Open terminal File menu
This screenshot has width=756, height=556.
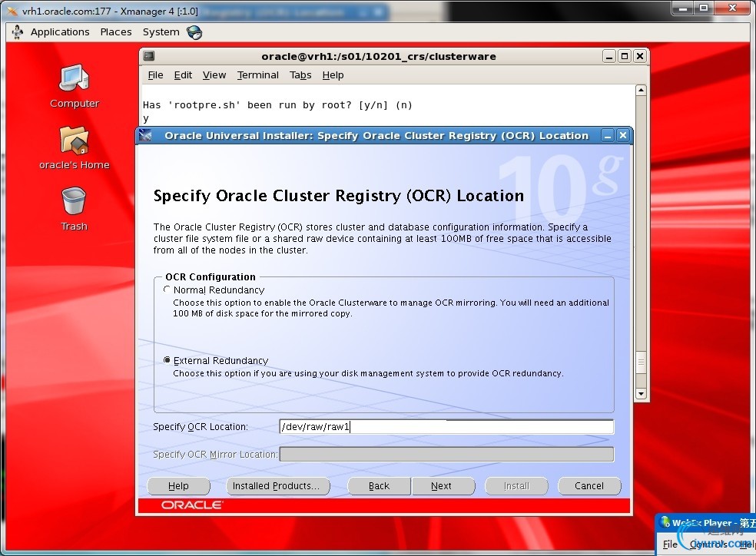155,75
